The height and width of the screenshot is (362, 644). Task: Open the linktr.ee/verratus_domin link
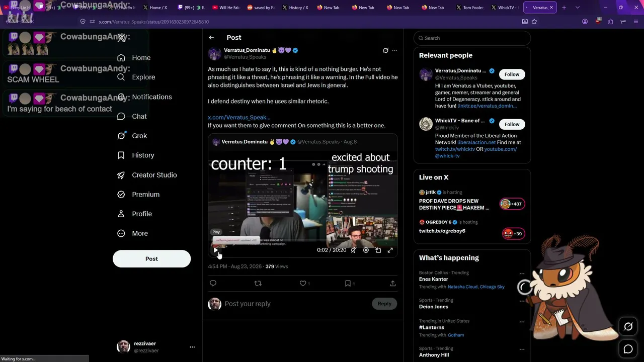487,106
